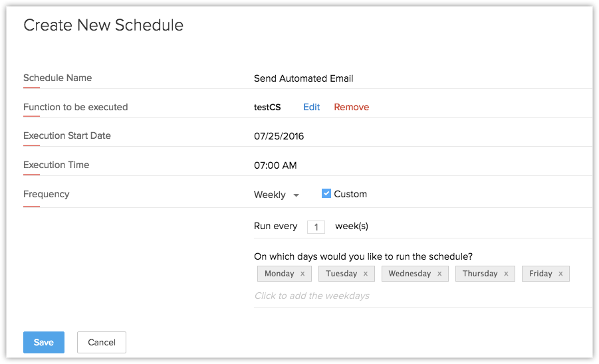Viewport: 599px width, 364px height.
Task: Select the Monday weekday tag
Action: point(279,274)
